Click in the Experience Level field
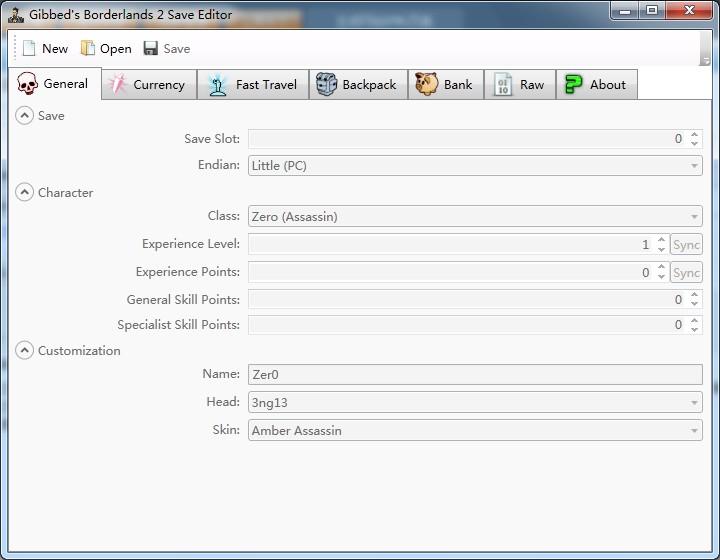 (x=451, y=245)
